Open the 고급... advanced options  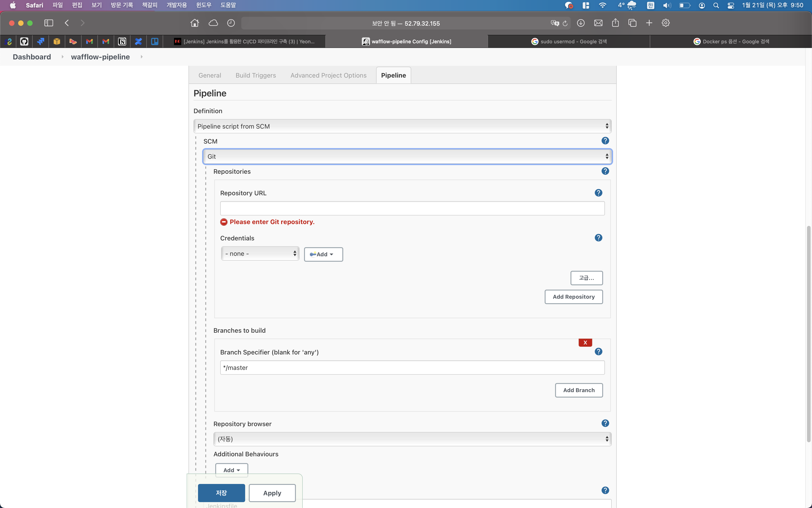tap(587, 278)
